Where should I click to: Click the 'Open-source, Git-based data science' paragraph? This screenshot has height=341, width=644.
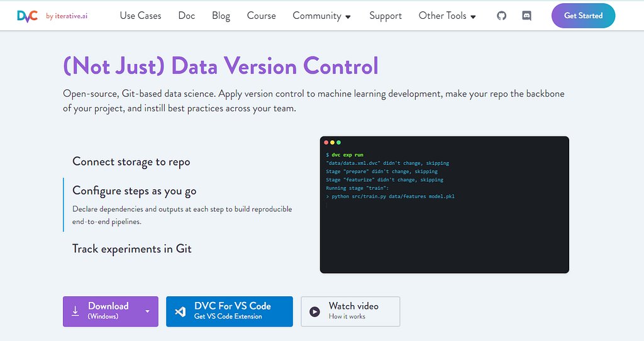click(x=314, y=101)
